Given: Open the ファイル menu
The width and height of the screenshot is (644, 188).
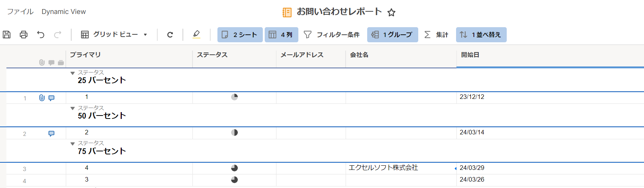Looking at the screenshot, I should point(20,12).
